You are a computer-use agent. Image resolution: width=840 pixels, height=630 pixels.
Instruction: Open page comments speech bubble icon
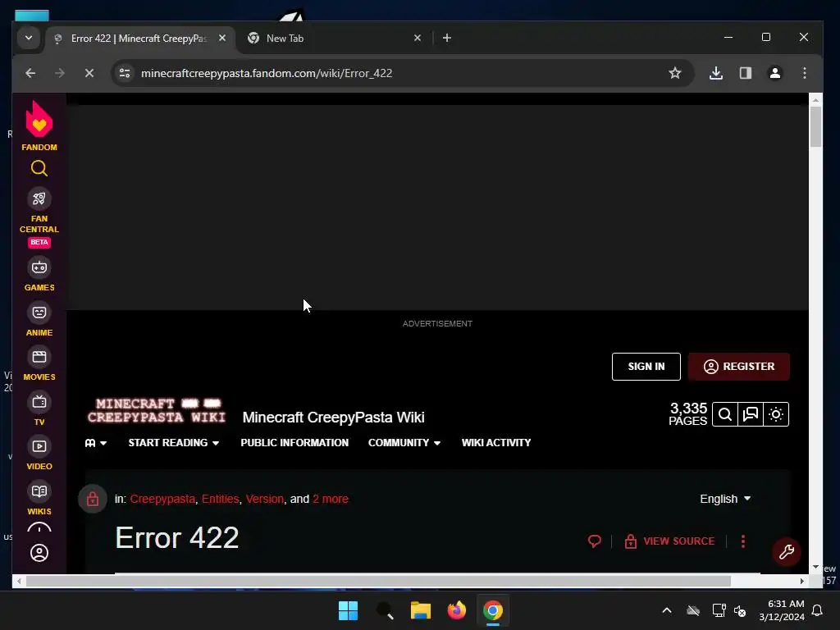pos(594,541)
